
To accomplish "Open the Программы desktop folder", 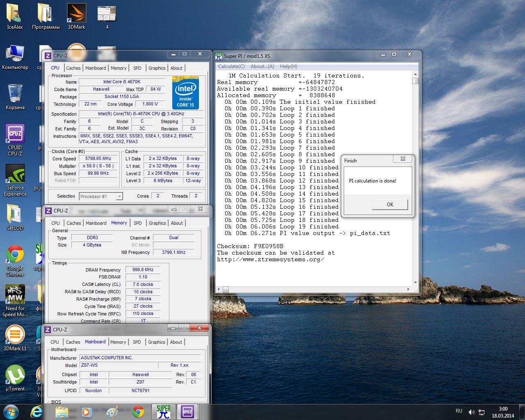I will (x=46, y=16).
